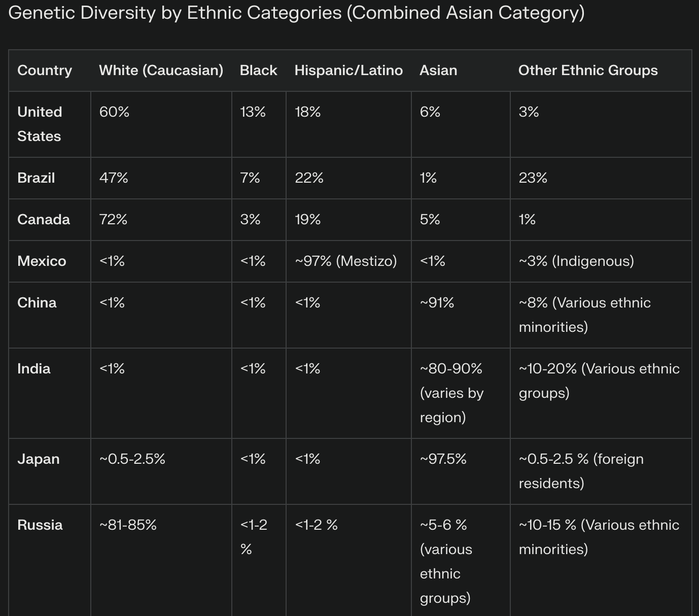Click China's ~91% Asian cell

click(x=437, y=303)
